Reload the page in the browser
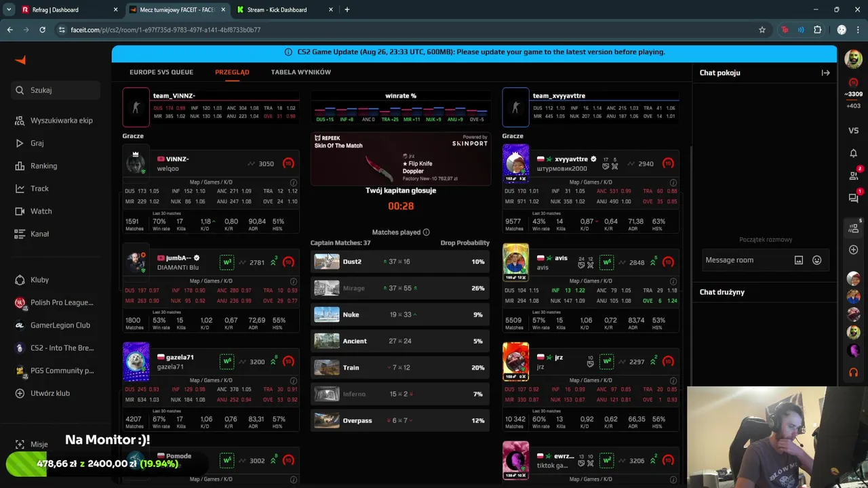868x488 pixels. pos(42,30)
